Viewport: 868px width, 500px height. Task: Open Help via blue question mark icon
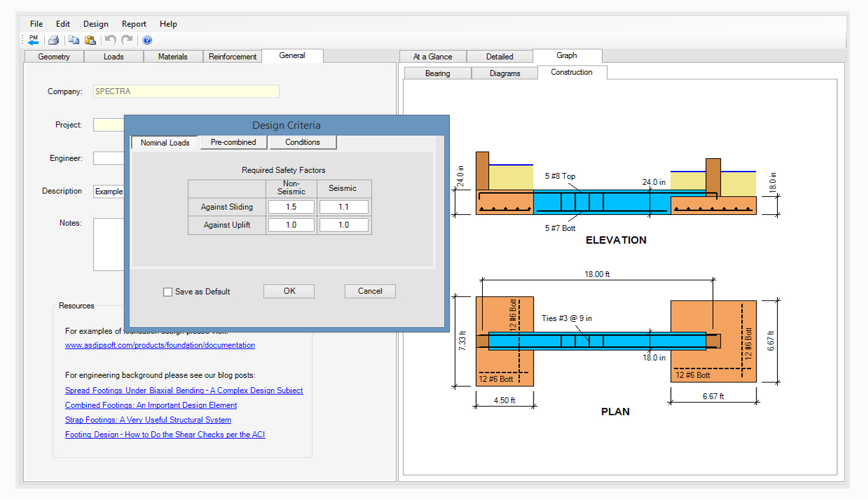147,40
